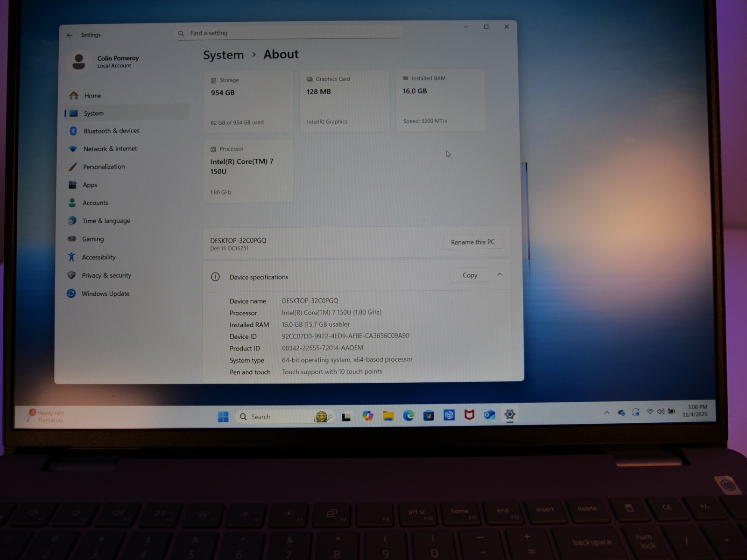Click the Touch support with 10 touch points text
The height and width of the screenshot is (560, 747).
[x=332, y=372]
